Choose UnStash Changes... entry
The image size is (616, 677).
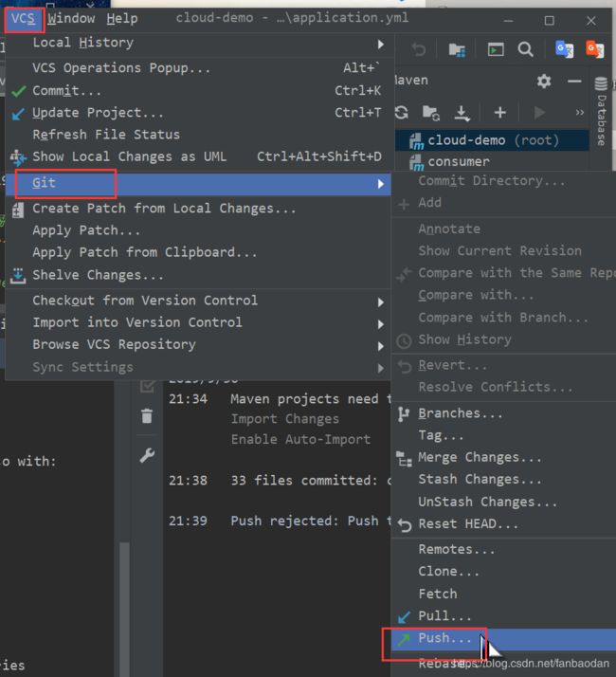(x=503, y=503)
